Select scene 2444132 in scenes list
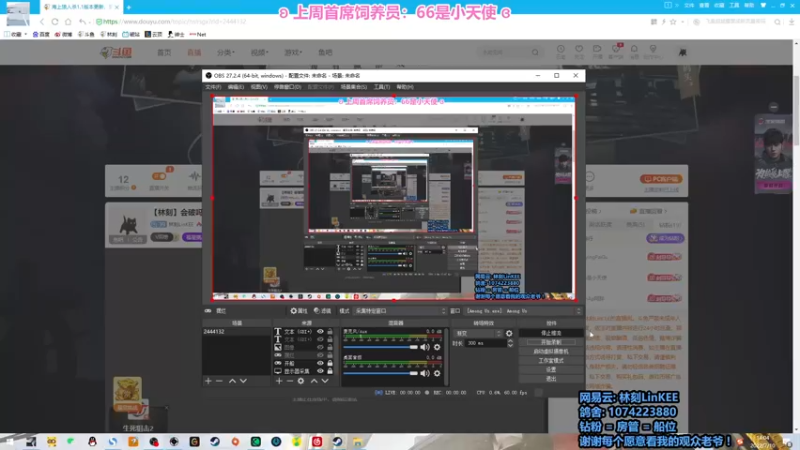Screen dimensions: 800x450 236,332
